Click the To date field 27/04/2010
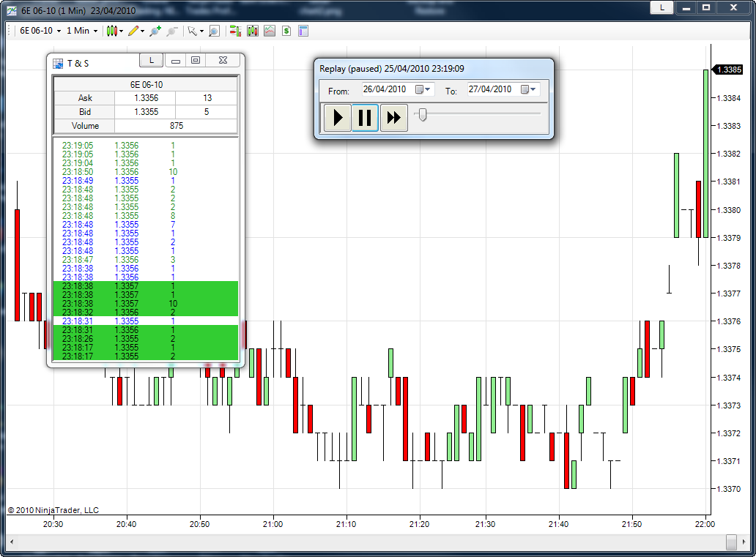756x557 pixels. pos(490,89)
